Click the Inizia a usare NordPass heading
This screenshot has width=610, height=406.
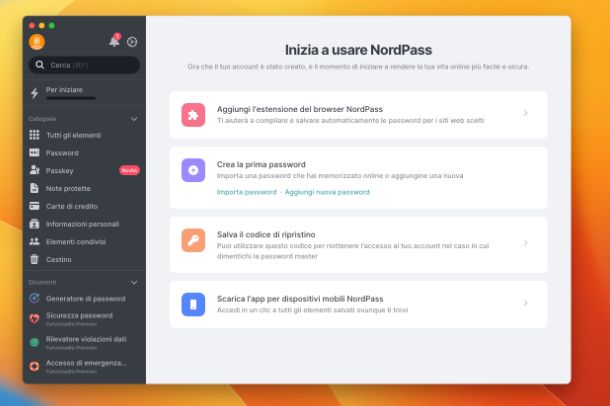tap(358, 50)
